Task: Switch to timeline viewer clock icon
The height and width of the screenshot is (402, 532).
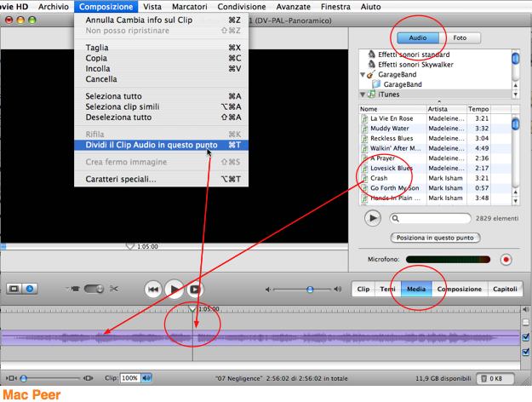Action: click(30, 289)
